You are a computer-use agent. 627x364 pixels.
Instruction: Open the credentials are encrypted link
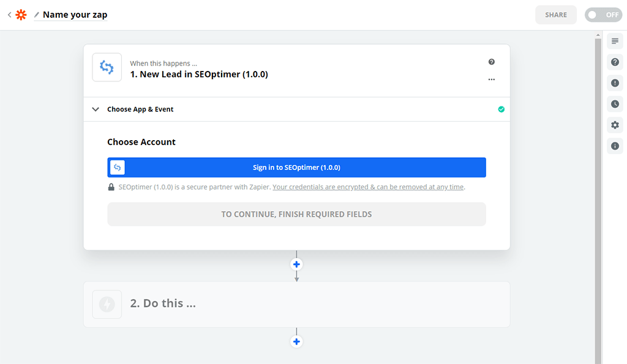point(368,187)
